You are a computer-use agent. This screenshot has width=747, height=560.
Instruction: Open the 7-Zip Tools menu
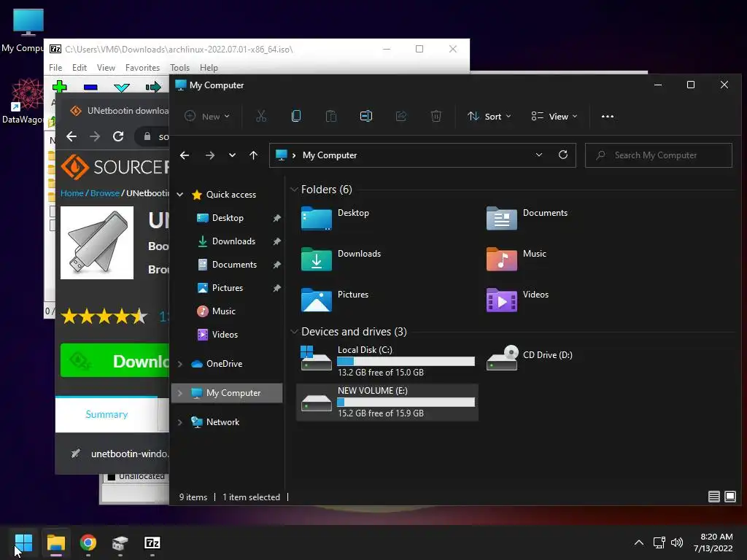[179, 68]
